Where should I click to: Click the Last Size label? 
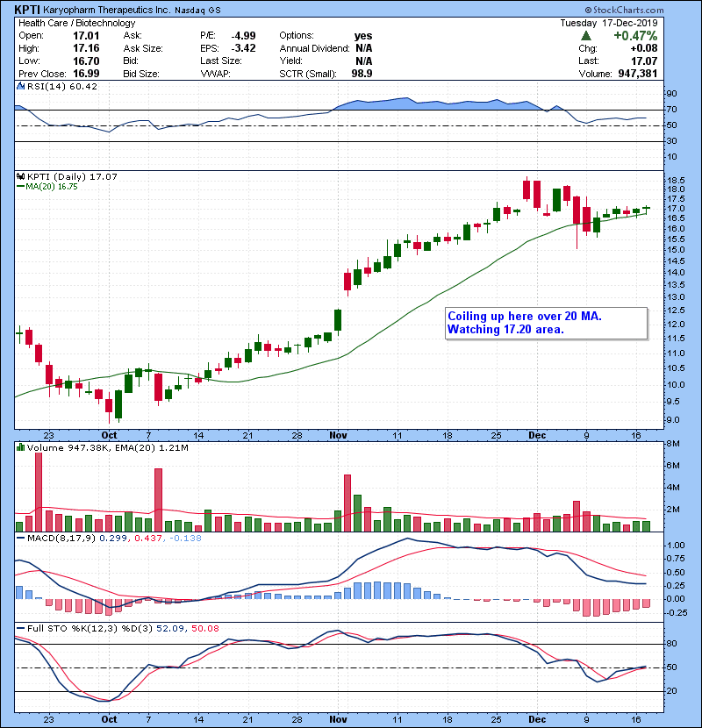(221, 61)
